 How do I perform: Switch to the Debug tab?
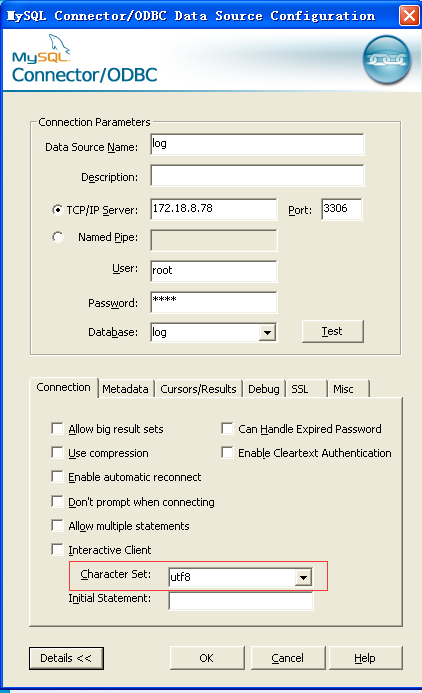264,389
